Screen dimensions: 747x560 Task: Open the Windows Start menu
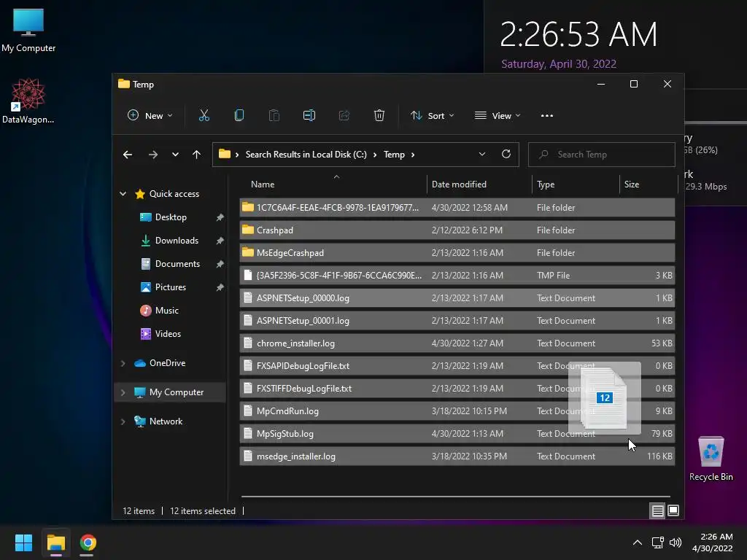23,542
